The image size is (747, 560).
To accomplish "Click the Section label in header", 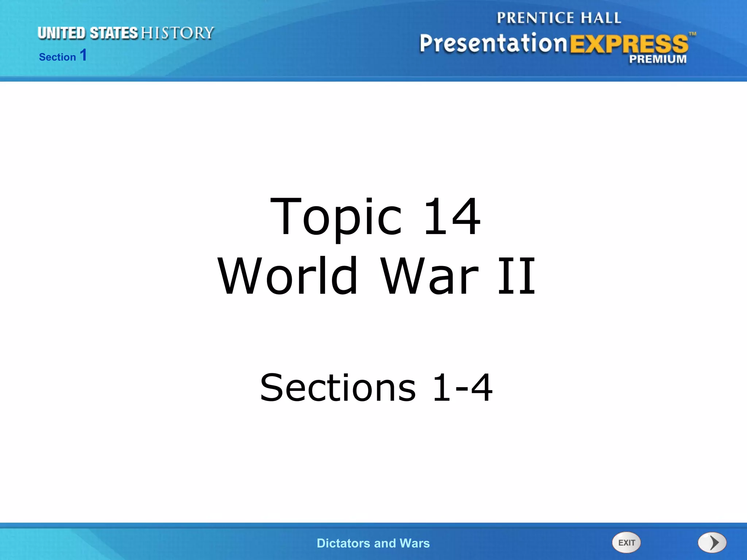I will [57, 57].
